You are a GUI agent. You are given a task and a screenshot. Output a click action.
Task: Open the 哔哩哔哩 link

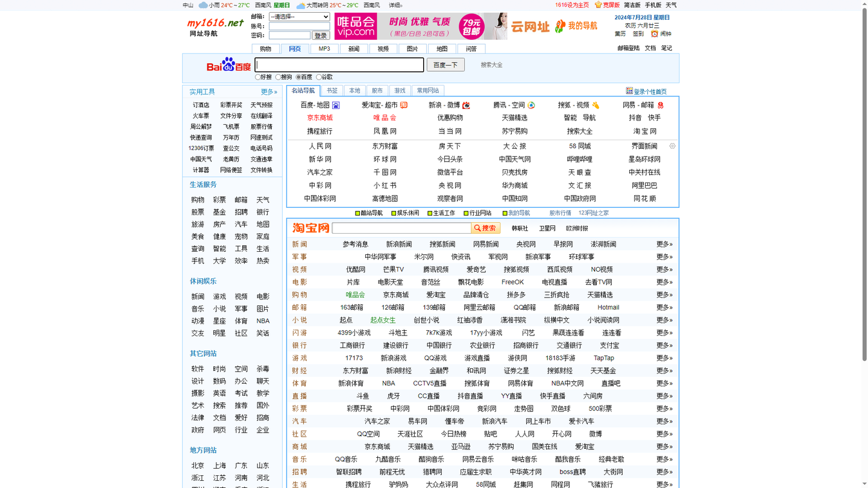pos(579,159)
